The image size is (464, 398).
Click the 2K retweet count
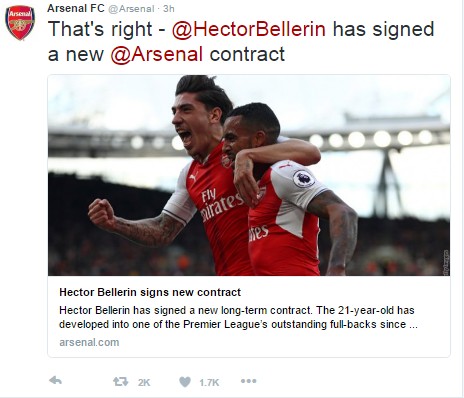pyautogui.click(x=144, y=382)
